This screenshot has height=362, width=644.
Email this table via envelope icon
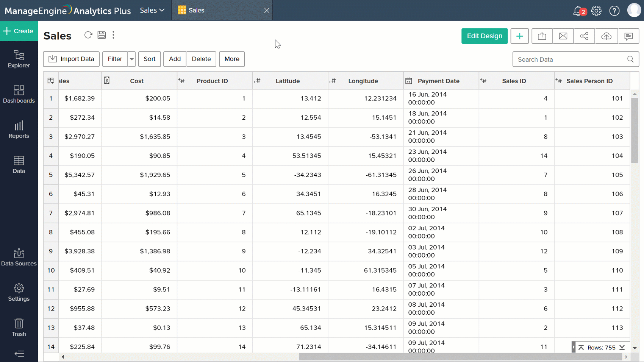point(563,36)
